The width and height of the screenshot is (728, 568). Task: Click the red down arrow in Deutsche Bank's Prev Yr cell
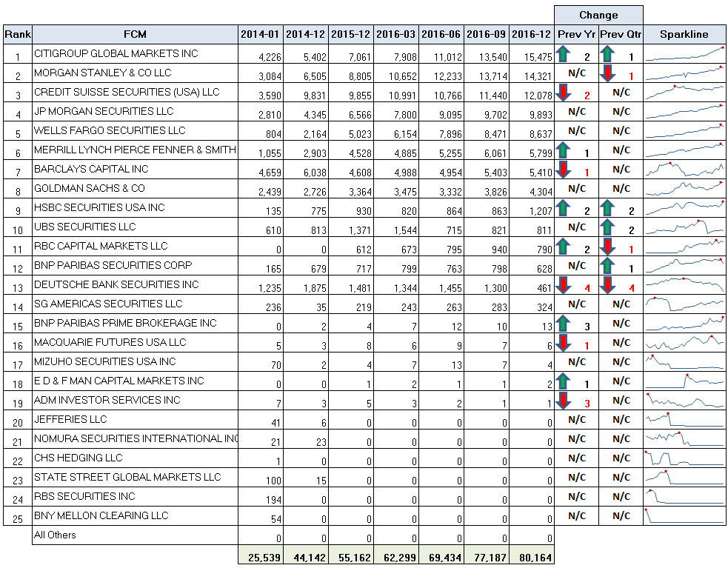pos(563,285)
